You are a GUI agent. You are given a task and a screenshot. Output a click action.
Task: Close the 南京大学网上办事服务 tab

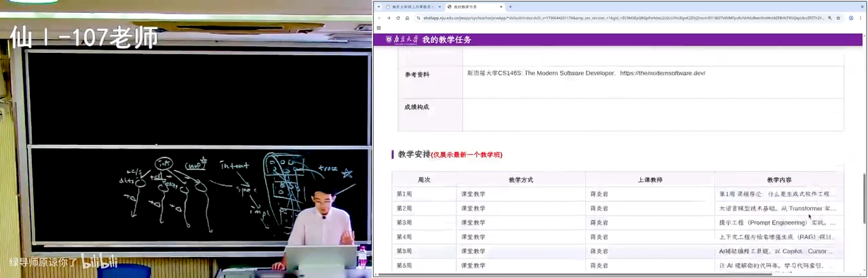click(439, 6)
